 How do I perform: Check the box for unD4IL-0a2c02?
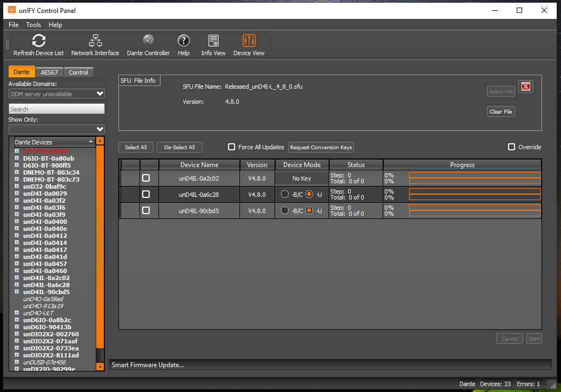[146, 178]
